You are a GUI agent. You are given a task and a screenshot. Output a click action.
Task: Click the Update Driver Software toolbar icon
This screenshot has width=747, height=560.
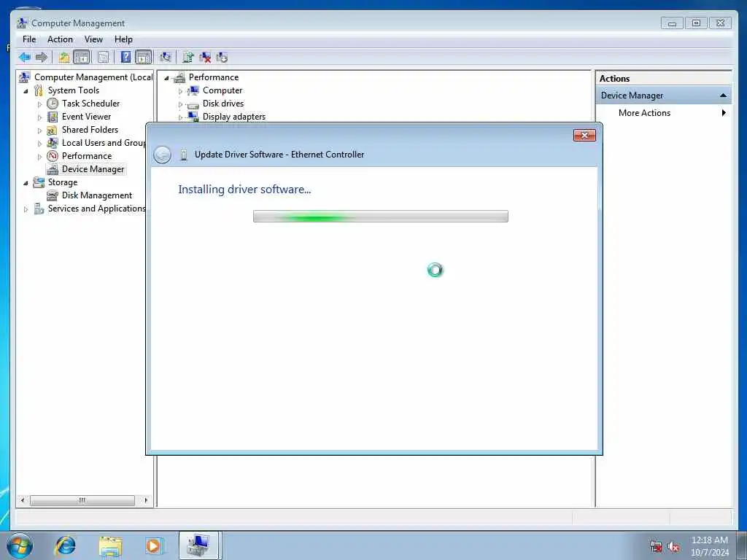coord(187,58)
